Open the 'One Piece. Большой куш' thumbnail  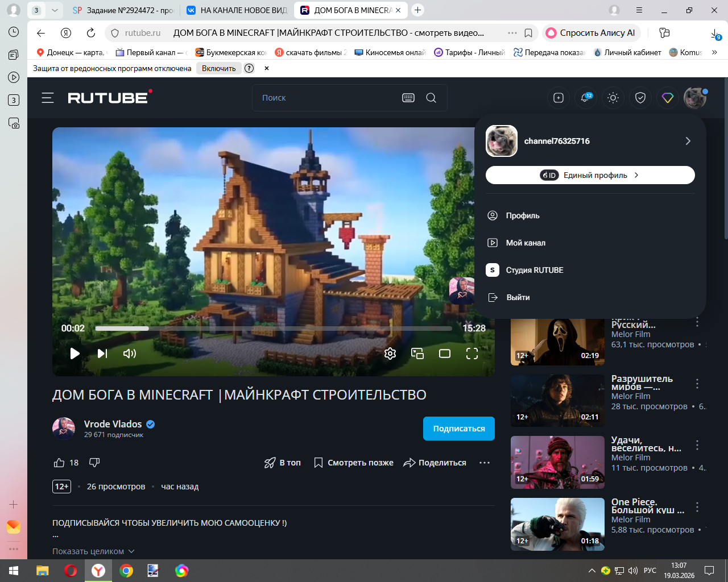tap(557, 524)
